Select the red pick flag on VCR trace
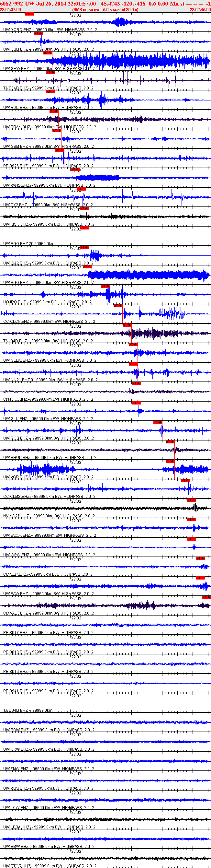This screenshot has height=868, width=211. tap(170, 461)
